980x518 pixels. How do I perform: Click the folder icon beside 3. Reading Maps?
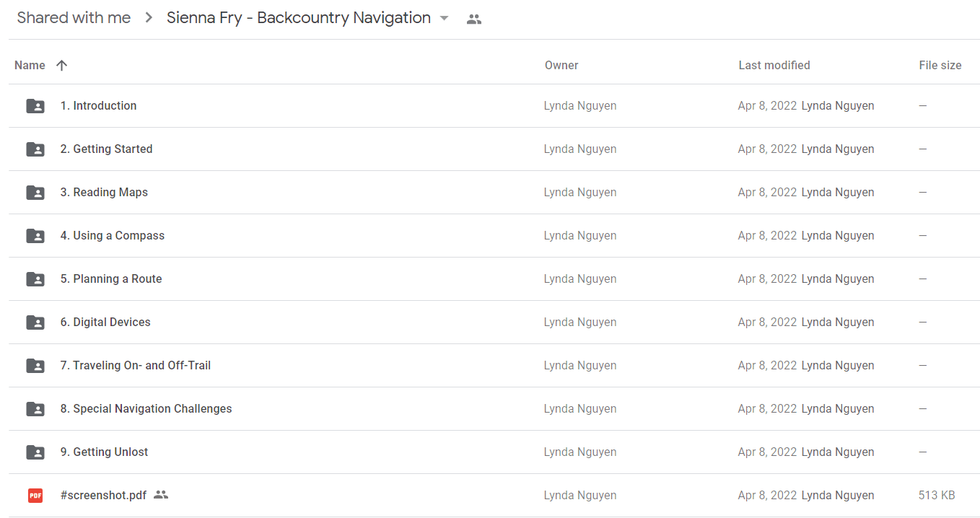[x=35, y=193]
